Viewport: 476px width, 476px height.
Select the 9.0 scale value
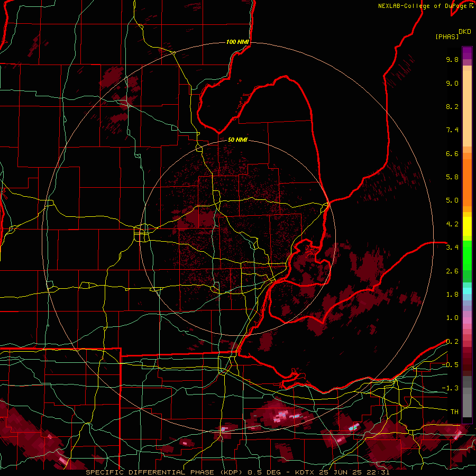pos(452,83)
